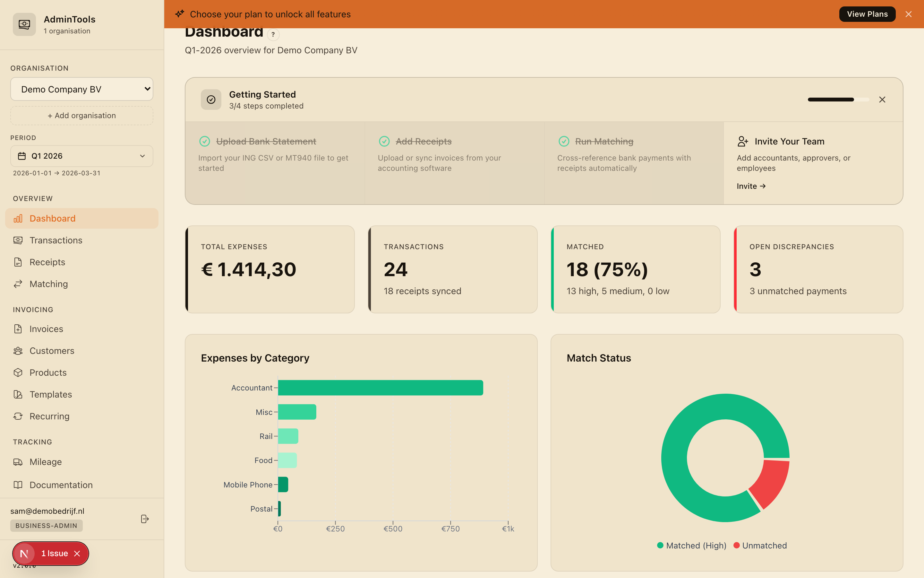Click the Templates icon

[x=18, y=394]
